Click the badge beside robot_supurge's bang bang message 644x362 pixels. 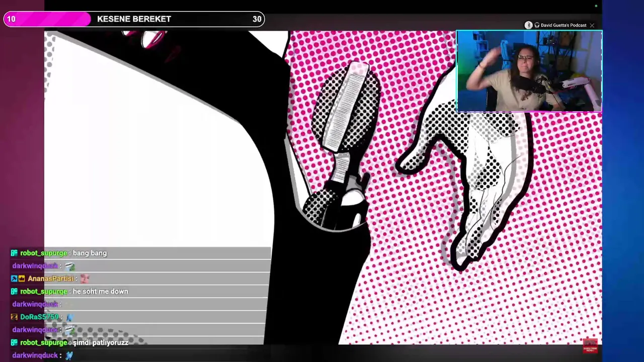pyautogui.click(x=14, y=253)
